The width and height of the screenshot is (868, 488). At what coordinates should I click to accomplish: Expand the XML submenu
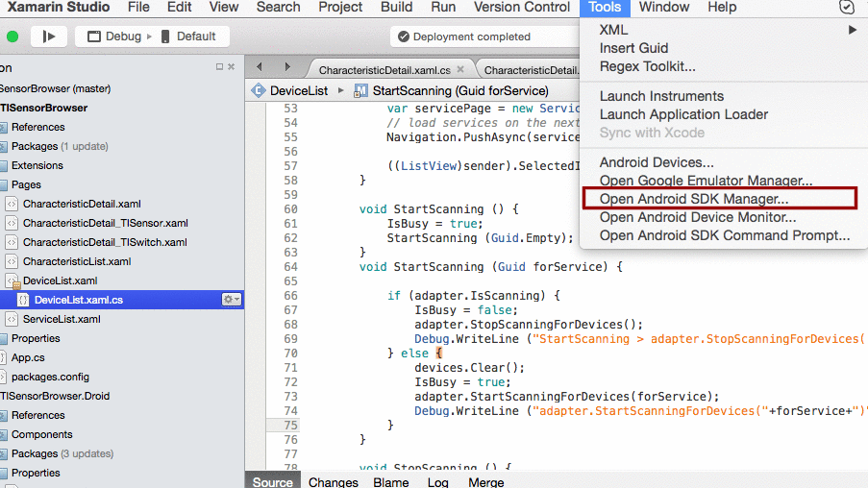click(724, 30)
